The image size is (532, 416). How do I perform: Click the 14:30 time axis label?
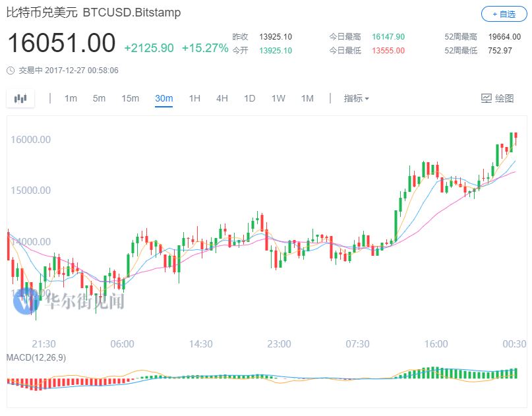tap(201, 344)
